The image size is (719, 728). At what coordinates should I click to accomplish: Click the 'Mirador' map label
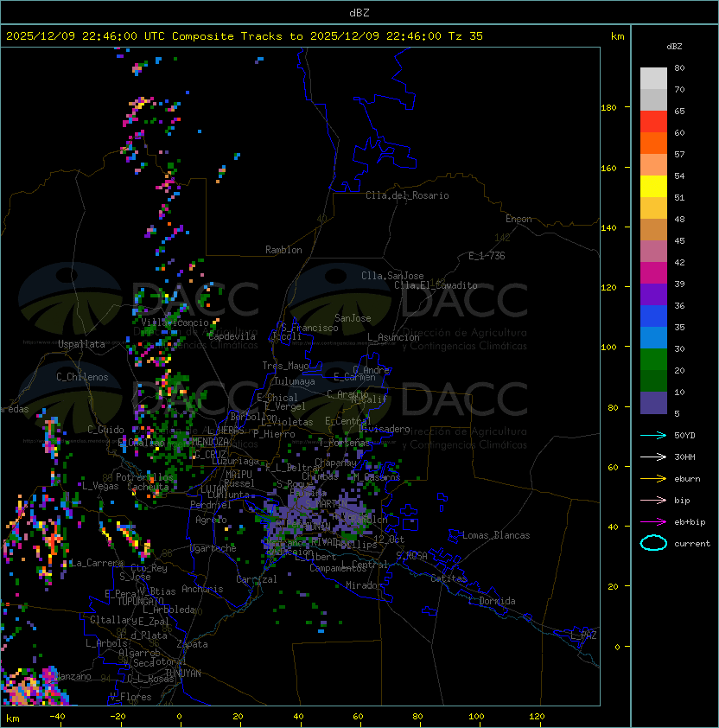click(365, 585)
